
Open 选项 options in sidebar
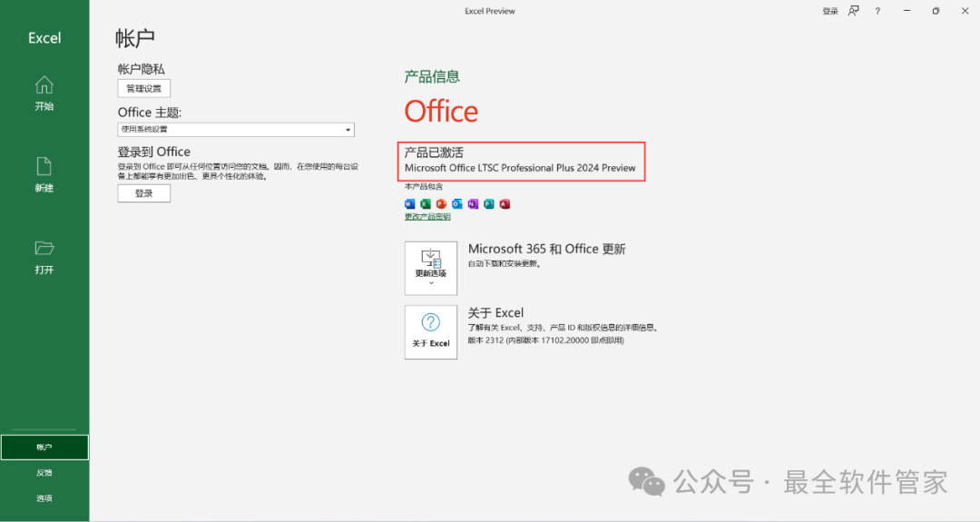pyautogui.click(x=44, y=498)
